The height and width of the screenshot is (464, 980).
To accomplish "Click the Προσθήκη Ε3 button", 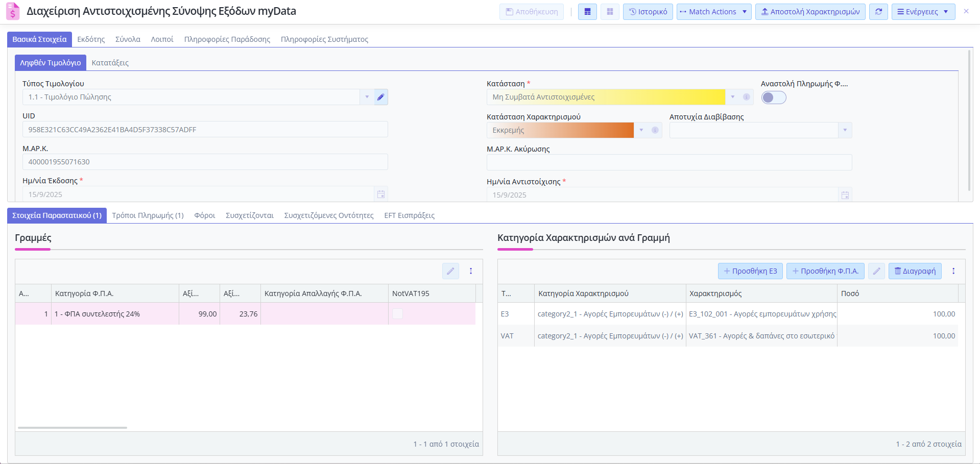I will (x=750, y=271).
